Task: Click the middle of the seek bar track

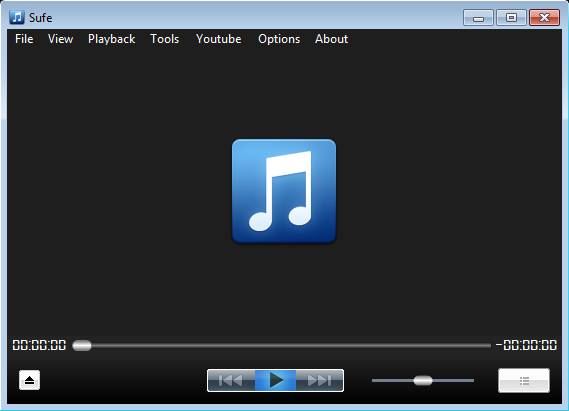Action: coord(282,346)
